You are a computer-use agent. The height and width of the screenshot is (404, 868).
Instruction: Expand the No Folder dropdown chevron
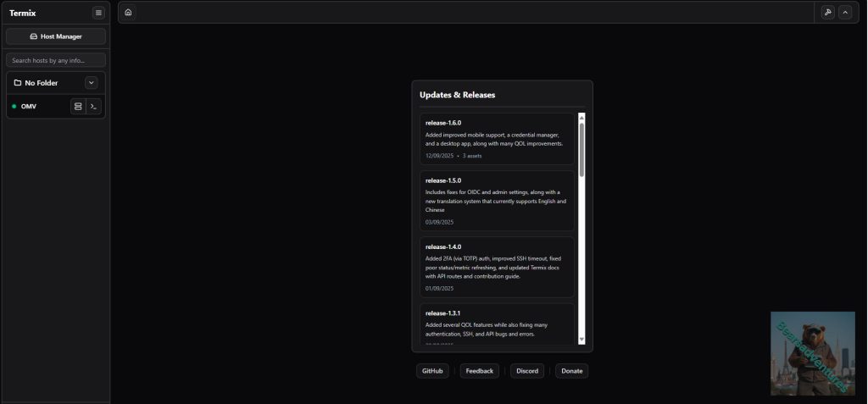92,83
